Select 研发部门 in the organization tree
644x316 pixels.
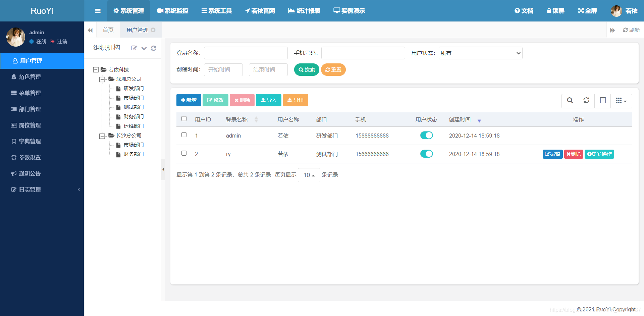tap(133, 89)
